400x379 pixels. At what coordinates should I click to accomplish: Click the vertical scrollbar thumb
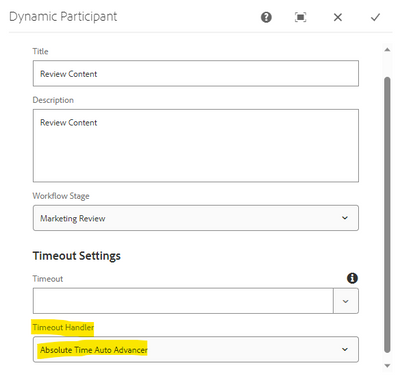click(387, 215)
